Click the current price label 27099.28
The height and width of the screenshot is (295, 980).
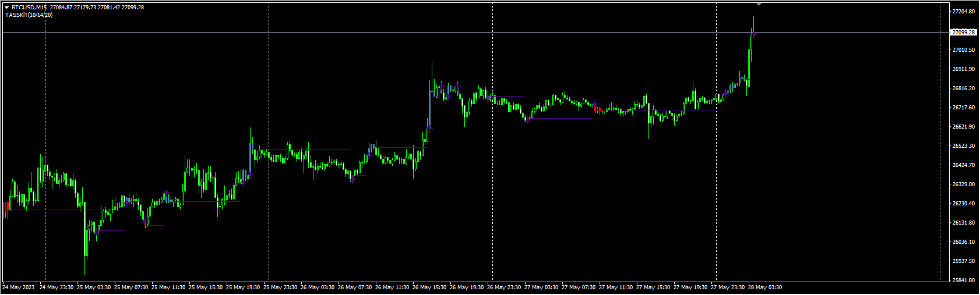click(x=964, y=33)
